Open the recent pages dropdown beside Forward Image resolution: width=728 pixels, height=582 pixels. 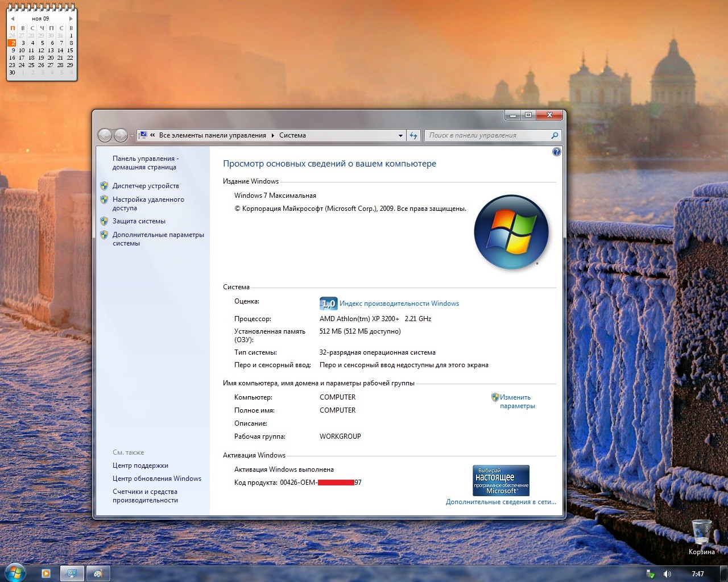point(132,136)
